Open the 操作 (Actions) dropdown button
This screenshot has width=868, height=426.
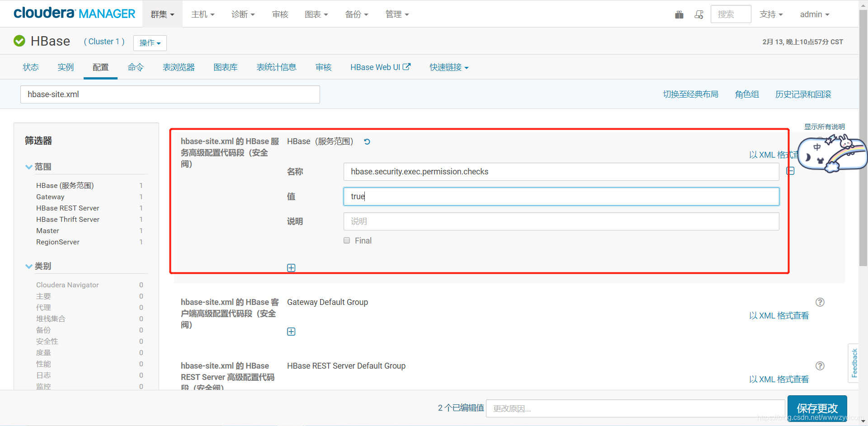point(150,43)
